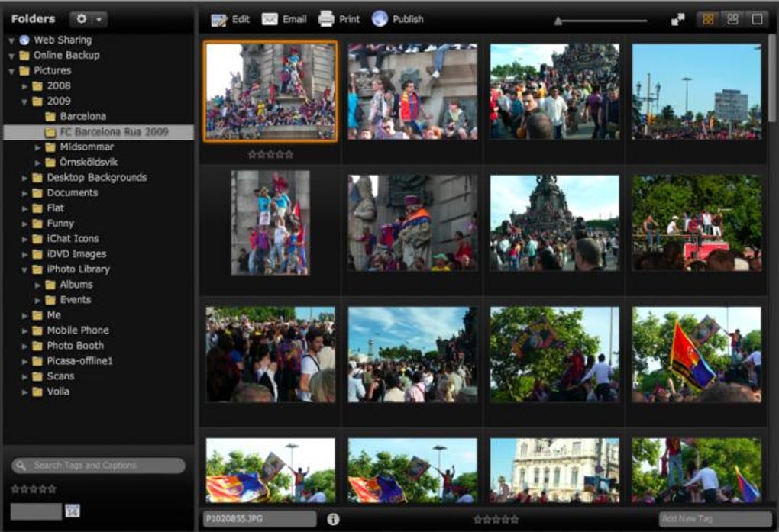Switch to small thumbnail grid view
The image size is (779, 532).
click(709, 19)
